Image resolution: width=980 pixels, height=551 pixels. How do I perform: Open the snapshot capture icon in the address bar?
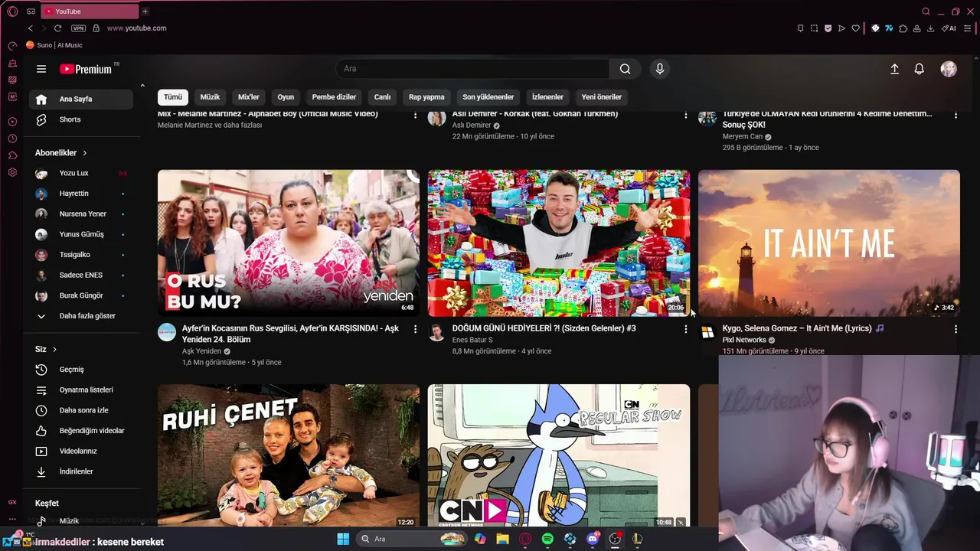[x=814, y=28]
